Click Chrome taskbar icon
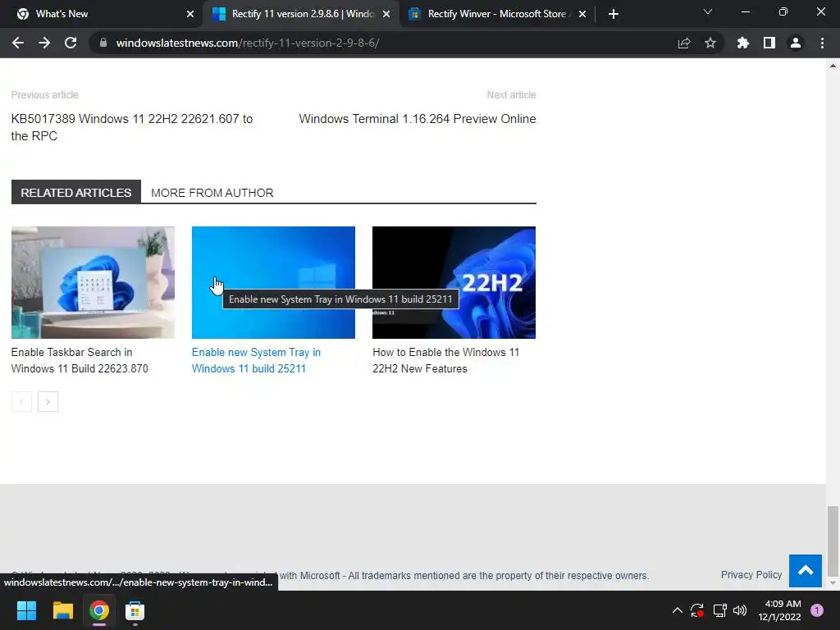Viewport: 840px width, 630px height. coord(99,610)
